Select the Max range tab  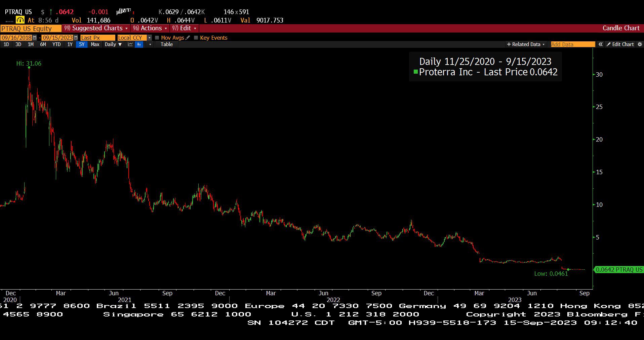[95, 44]
